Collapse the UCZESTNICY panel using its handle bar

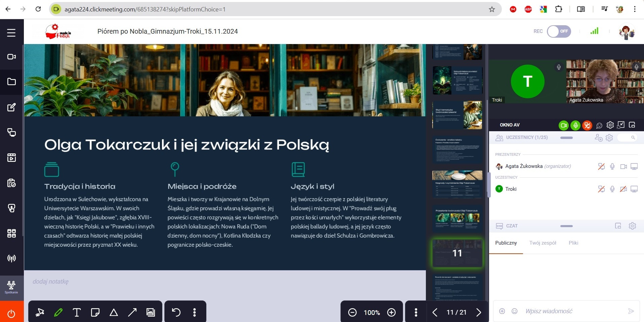566,138
